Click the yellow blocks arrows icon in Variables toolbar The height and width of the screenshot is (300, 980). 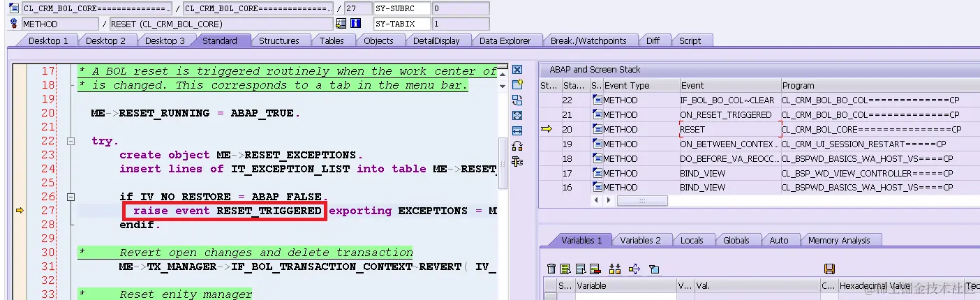615,269
